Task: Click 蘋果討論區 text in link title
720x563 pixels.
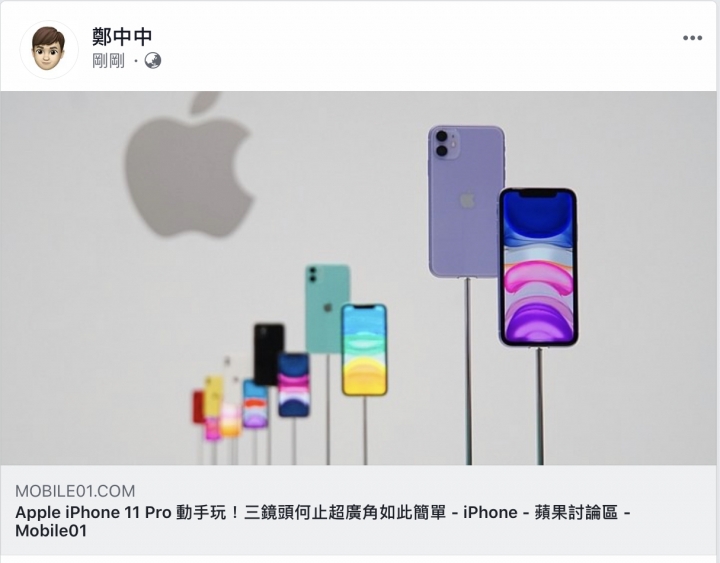Action: click(x=576, y=512)
